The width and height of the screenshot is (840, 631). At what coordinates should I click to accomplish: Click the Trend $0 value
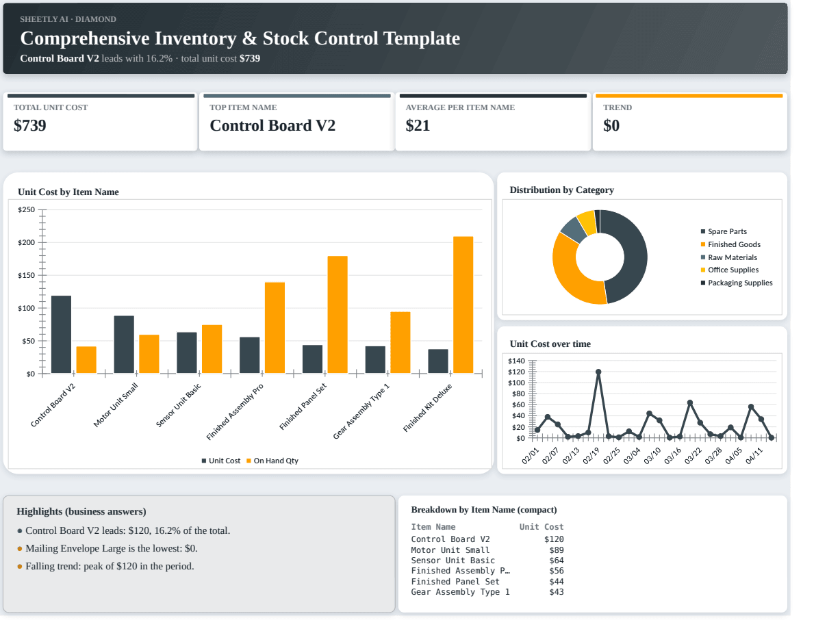(611, 126)
